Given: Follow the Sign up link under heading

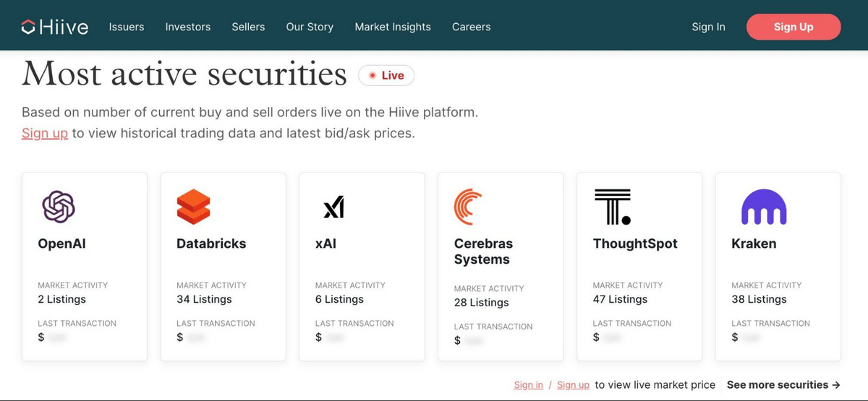Looking at the screenshot, I should [x=45, y=134].
